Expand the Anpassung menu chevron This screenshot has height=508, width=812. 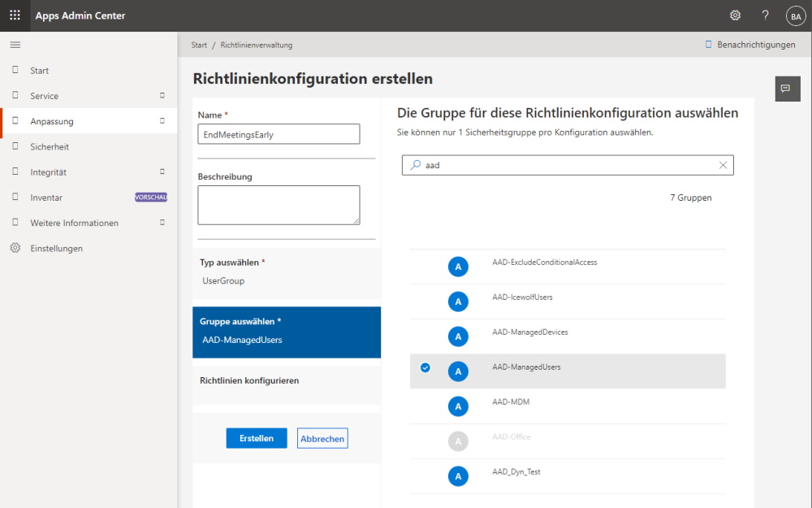[x=162, y=121]
